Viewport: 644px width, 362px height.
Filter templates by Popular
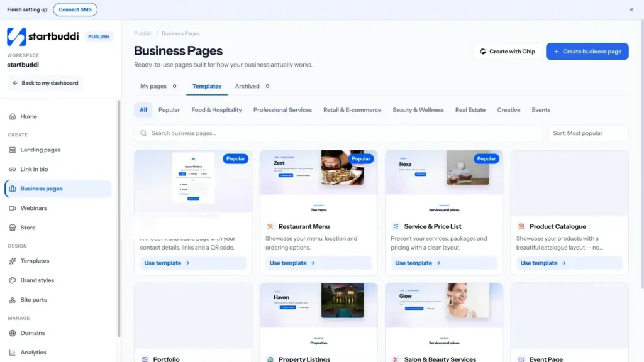[169, 110]
